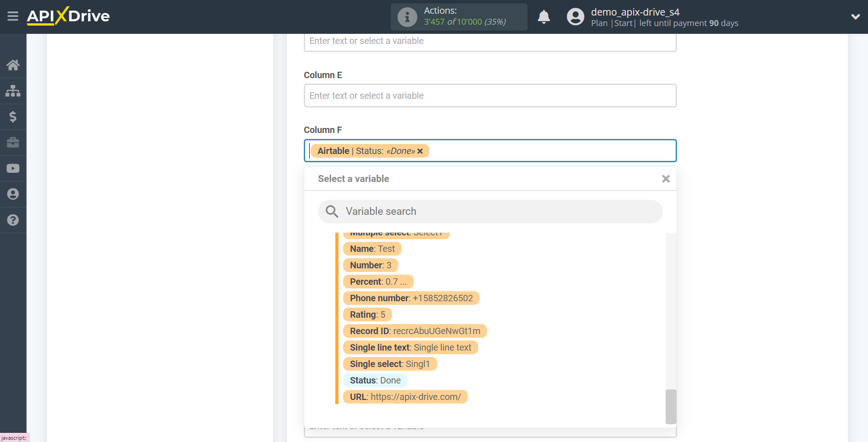868x442 pixels.
Task: Focus the Variable search field
Action: coord(490,211)
